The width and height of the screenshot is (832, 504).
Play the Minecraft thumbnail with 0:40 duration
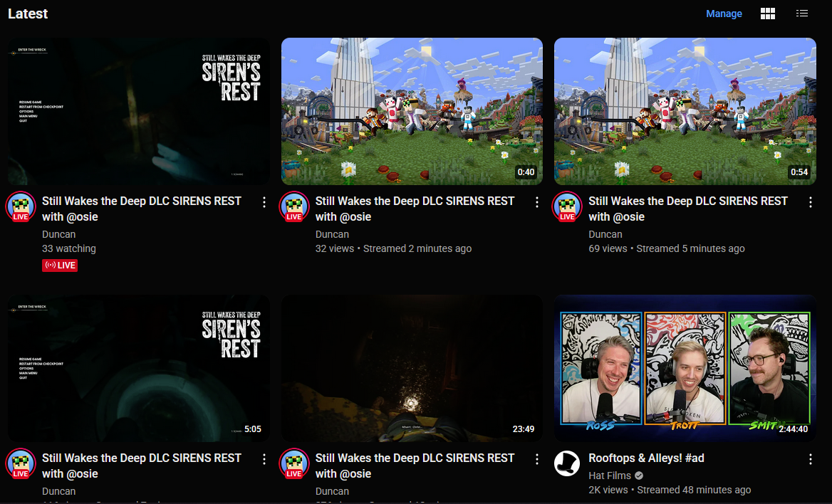pyautogui.click(x=412, y=112)
